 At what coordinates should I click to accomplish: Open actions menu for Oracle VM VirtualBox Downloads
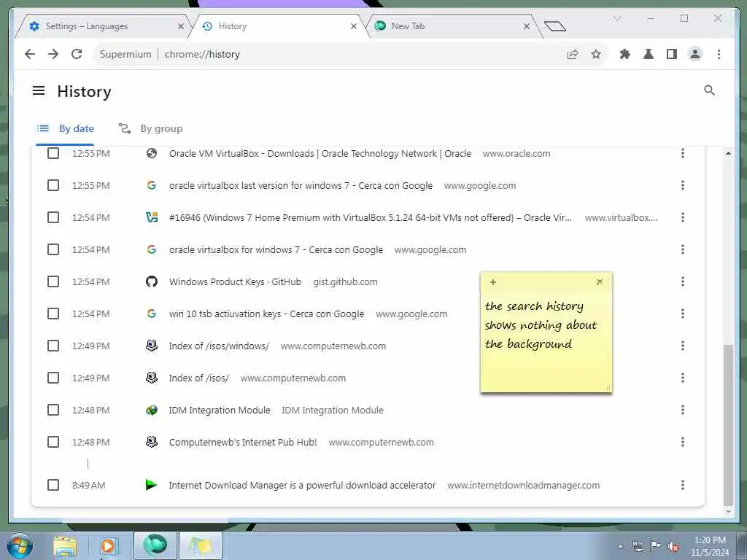683,153
